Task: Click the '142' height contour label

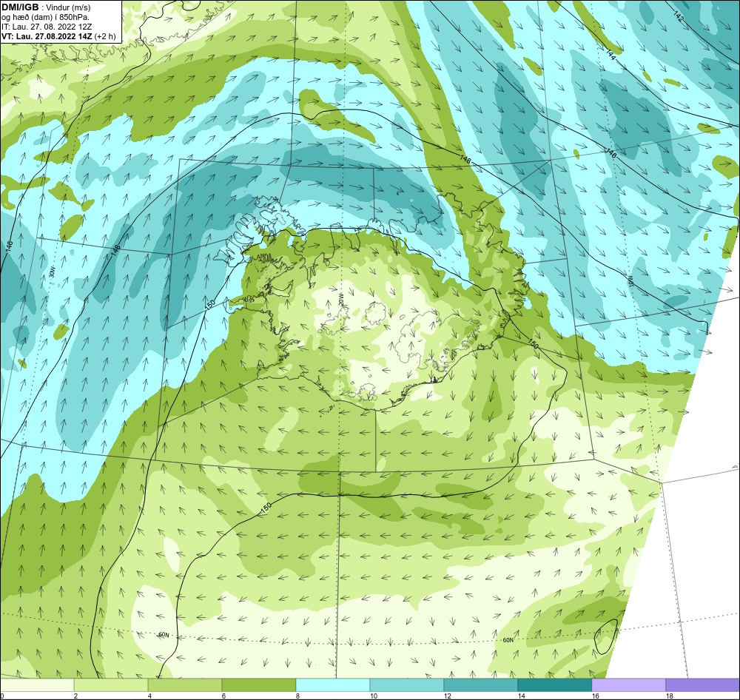Action: [x=678, y=16]
